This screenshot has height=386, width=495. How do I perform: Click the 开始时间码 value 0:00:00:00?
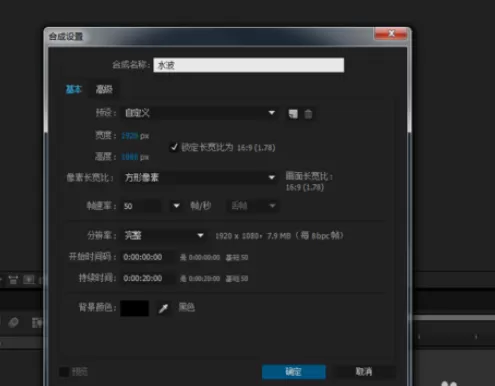pos(143,257)
